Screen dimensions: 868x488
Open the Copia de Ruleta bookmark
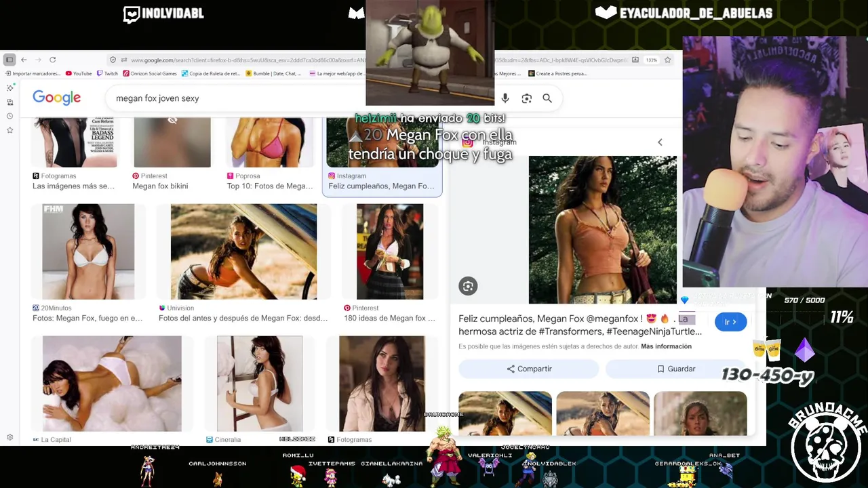pos(211,73)
